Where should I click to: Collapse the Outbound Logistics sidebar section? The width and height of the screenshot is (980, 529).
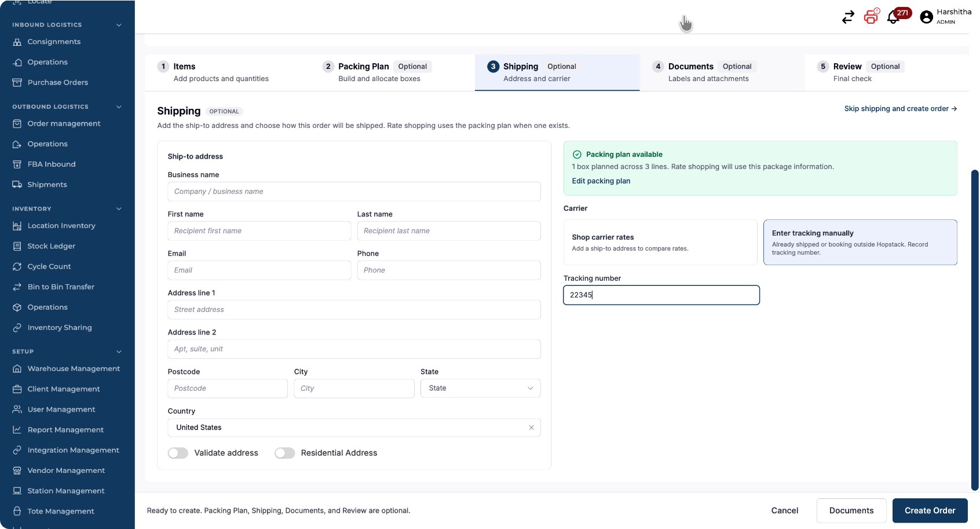click(x=119, y=107)
